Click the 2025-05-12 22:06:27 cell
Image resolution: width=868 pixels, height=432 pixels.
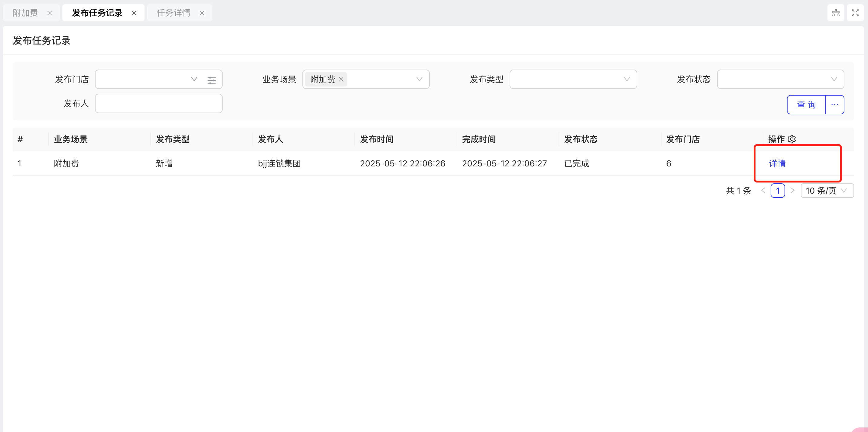tap(504, 163)
